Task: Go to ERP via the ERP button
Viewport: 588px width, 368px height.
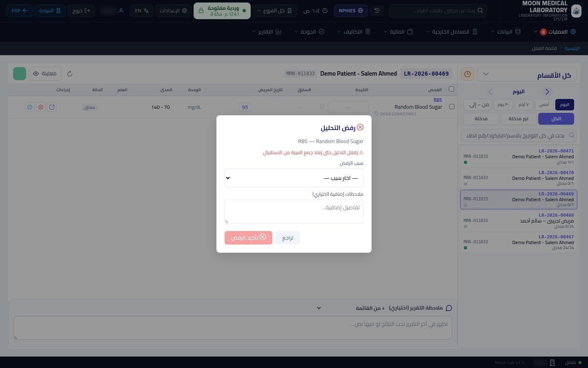Action: pos(20,11)
